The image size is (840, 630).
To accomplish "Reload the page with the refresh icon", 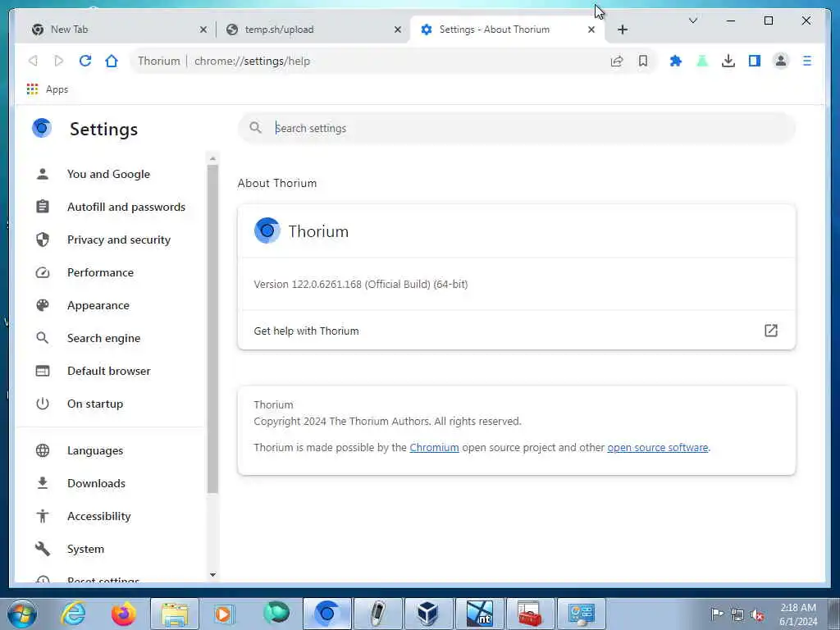I will coord(85,61).
